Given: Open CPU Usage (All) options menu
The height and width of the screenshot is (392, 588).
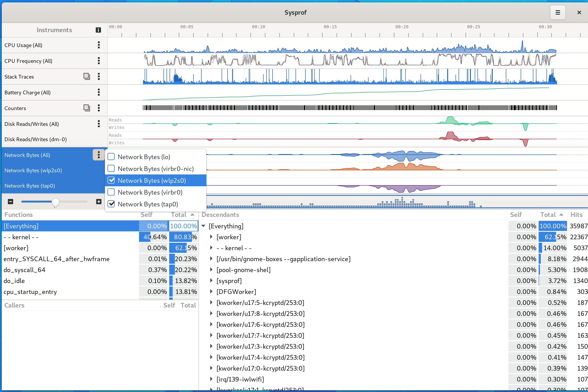Looking at the screenshot, I should coord(99,45).
